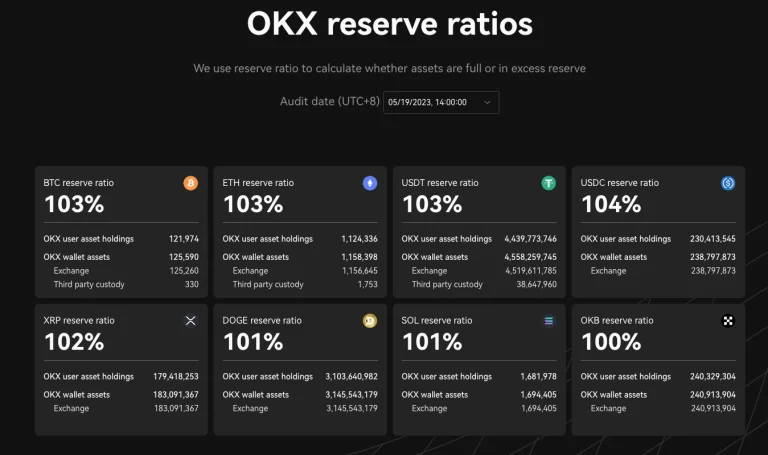
Task: Click the OKB Exchange balance row
Action: (x=658, y=408)
